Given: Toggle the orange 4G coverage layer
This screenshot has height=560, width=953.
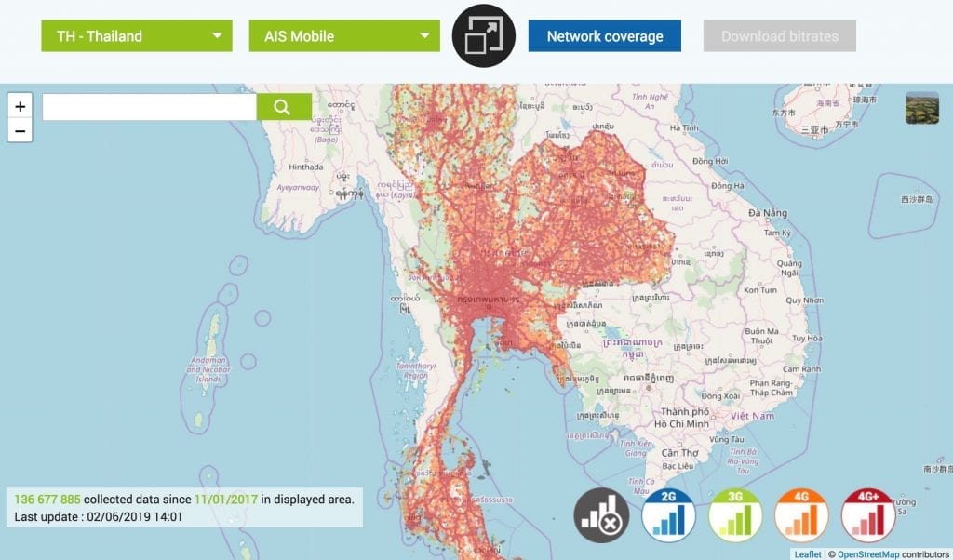Looking at the screenshot, I should coord(801,515).
